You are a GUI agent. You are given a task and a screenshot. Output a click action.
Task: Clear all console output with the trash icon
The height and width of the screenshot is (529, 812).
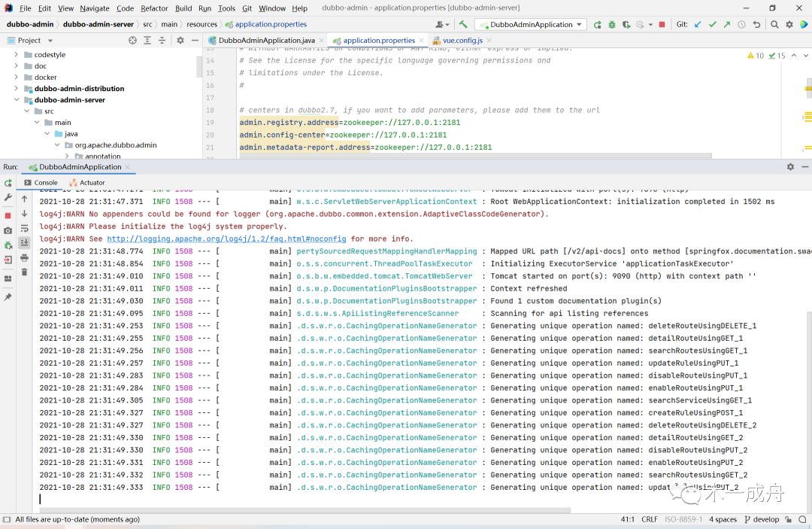[24, 272]
